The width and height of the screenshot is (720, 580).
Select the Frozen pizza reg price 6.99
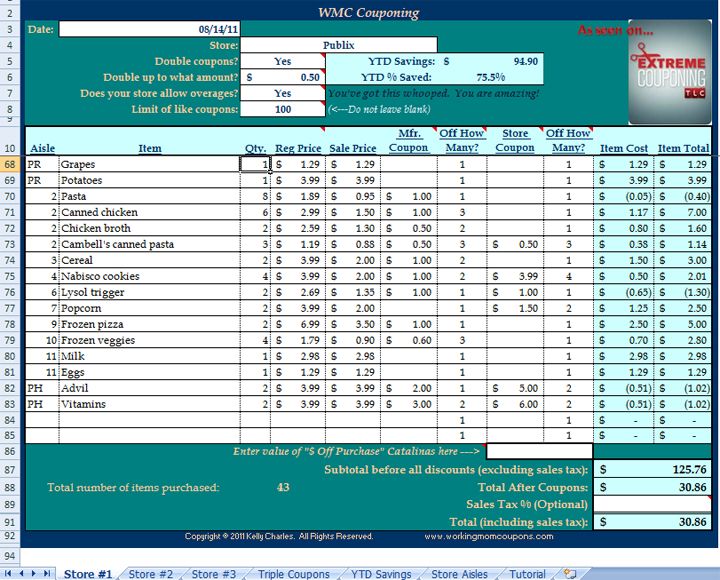point(298,324)
